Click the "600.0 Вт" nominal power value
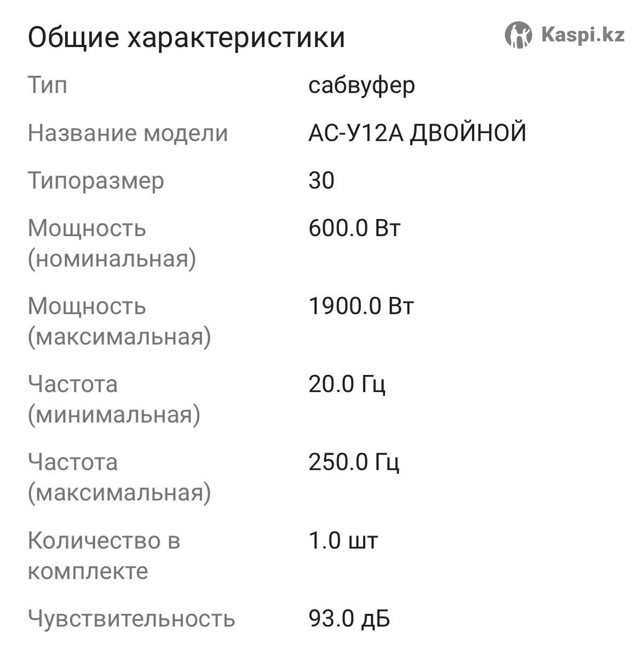 click(354, 228)
